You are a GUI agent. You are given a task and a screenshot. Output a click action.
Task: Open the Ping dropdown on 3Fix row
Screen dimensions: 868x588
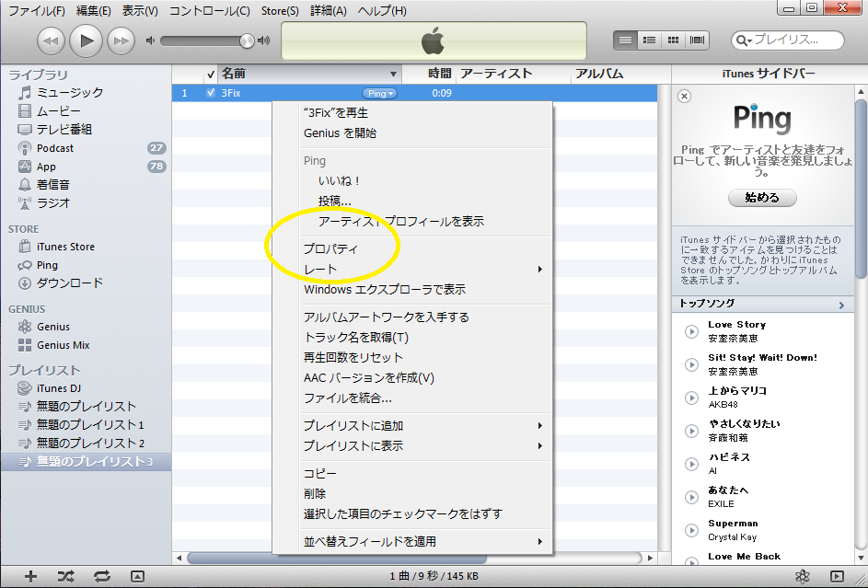[380, 94]
